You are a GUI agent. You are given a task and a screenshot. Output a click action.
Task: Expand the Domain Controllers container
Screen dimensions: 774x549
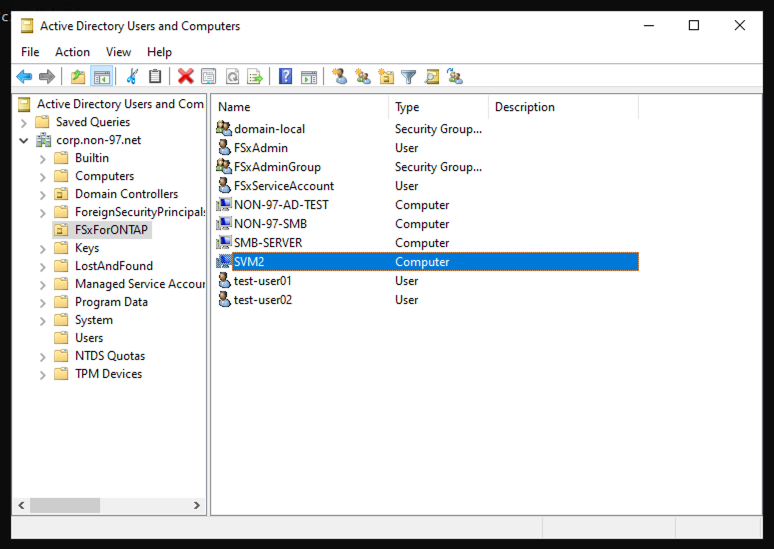coord(42,194)
